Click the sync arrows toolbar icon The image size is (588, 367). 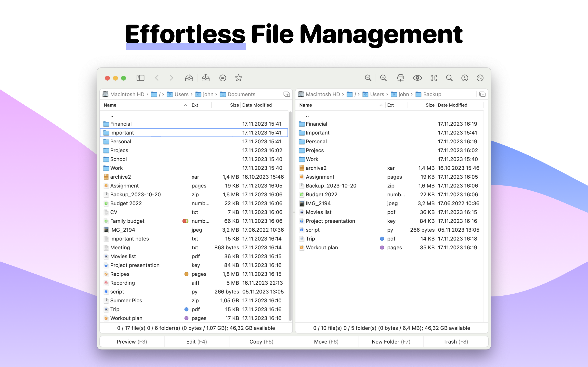point(480,78)
